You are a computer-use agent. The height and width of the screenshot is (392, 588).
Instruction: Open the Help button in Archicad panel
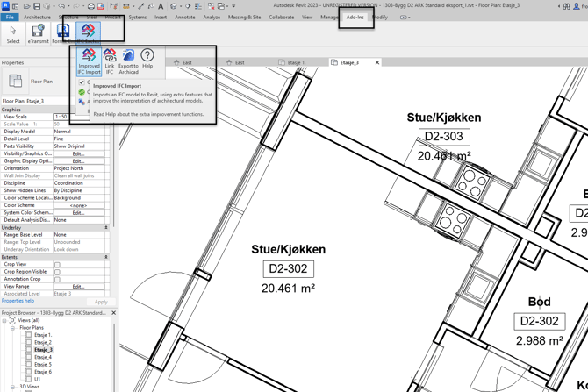(x=147, y=59)
